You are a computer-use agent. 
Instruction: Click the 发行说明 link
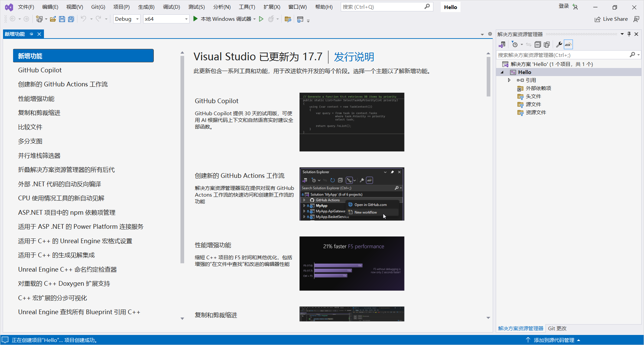(353, 57)
